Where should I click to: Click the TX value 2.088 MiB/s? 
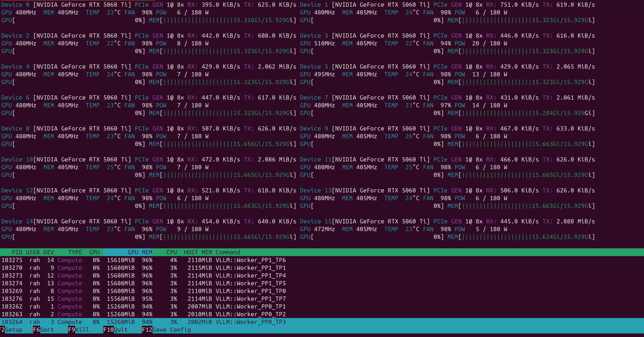pyautogui.click(x=576, y=221)
